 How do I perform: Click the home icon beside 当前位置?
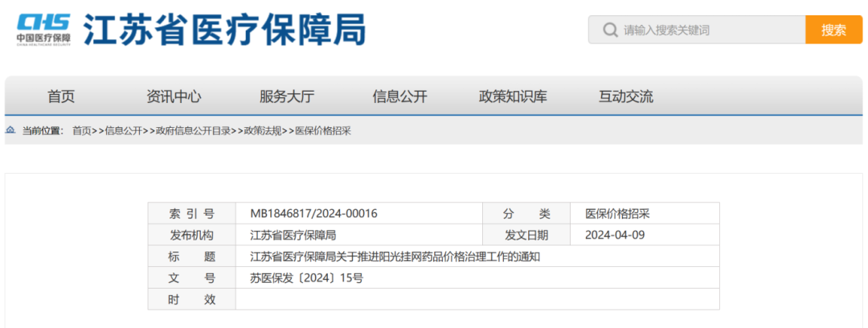(x=10, y=131)
